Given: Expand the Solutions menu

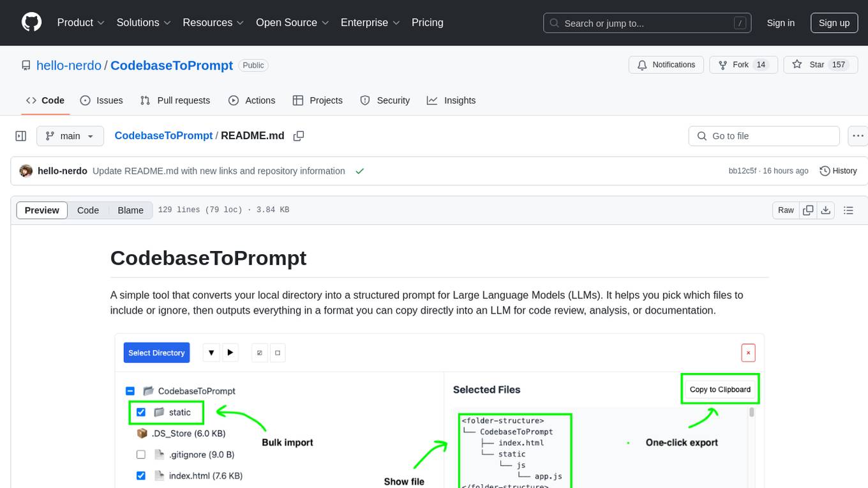Looking at the screenshot, I should [x=144, y=22].
